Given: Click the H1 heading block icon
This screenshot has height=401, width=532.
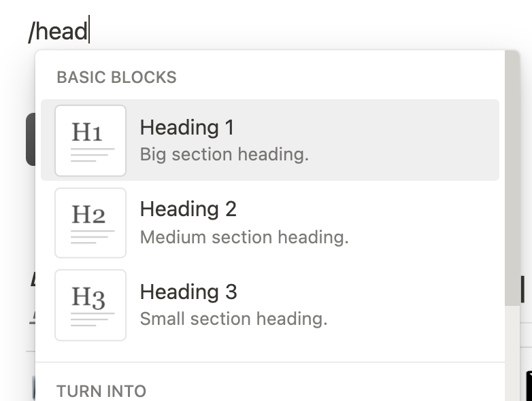Looking at the screenshot, I should pyautogui.click(x=90, y=140).
